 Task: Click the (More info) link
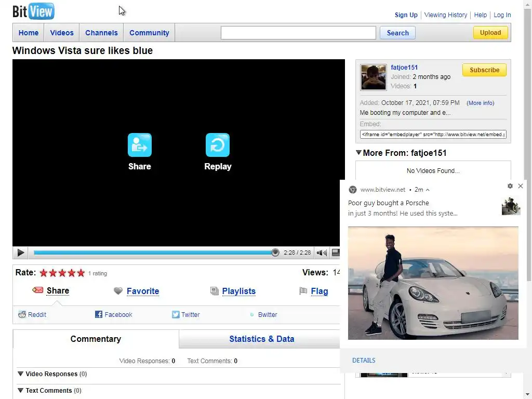tap(480, 103)
